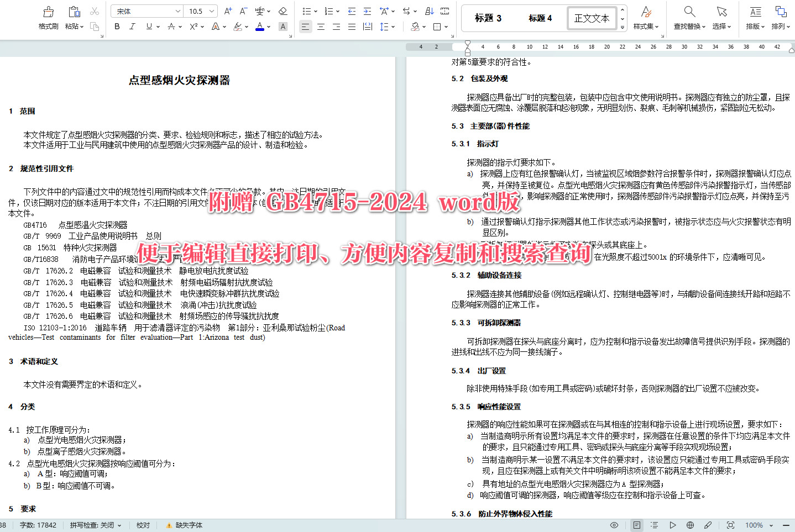Expand the 样式集 styles dropdown
The height and width of the screenshot is (532, 795).
point(646,17)
